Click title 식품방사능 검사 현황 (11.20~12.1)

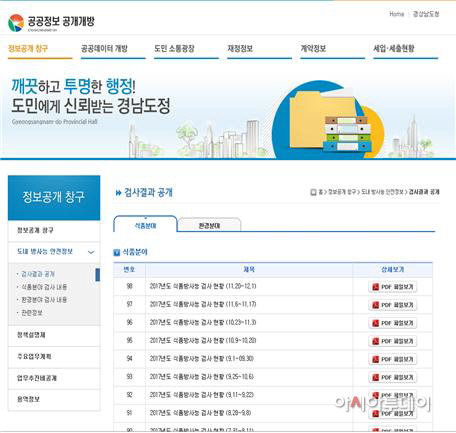pyautogui.click(x=203, y=286)
